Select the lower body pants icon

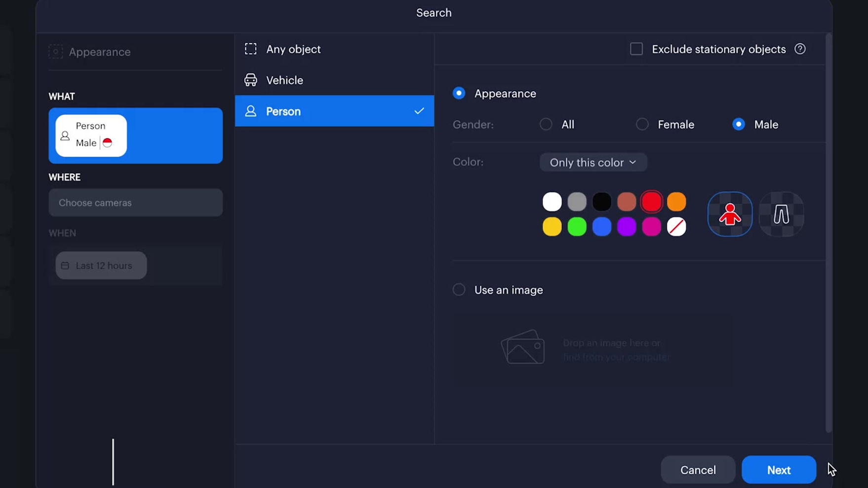[x=781, y=214]
